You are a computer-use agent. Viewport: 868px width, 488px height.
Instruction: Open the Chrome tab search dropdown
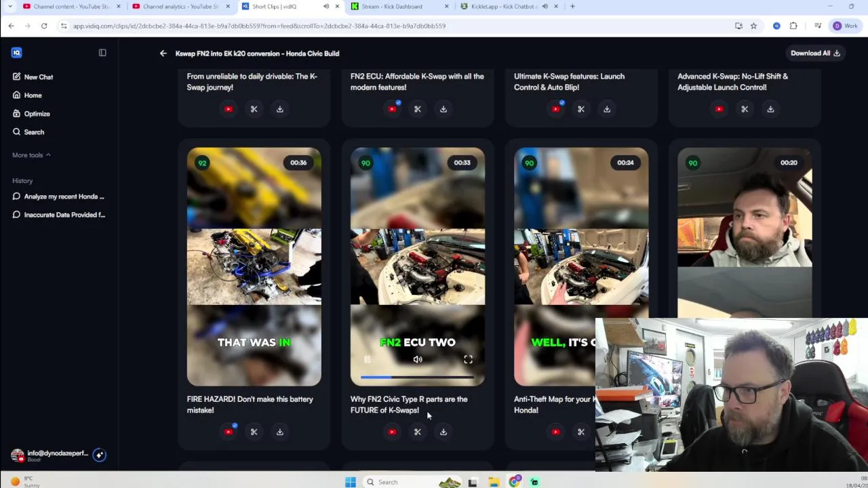pyautogui.click(x=10, y=7)
